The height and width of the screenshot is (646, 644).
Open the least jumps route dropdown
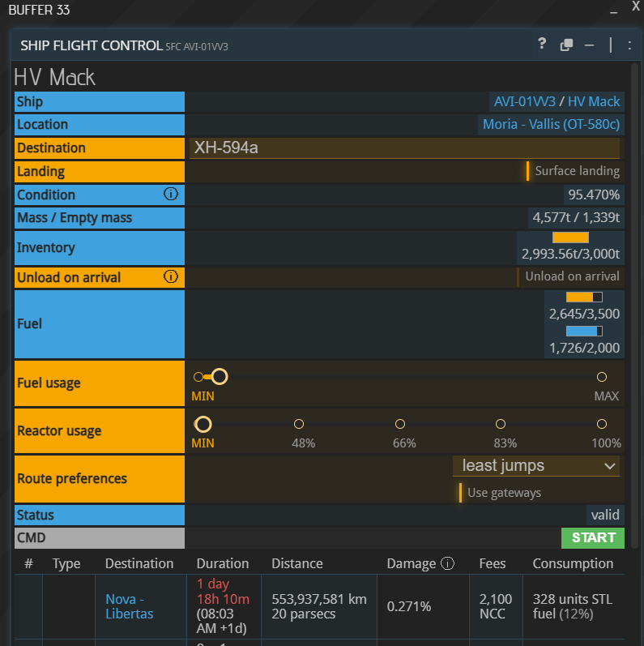click(x=536, y=466)
